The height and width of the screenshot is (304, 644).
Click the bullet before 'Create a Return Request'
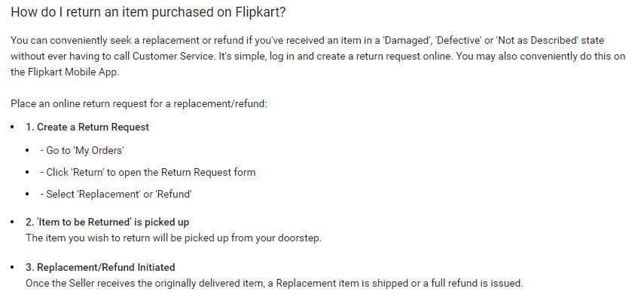13,127
